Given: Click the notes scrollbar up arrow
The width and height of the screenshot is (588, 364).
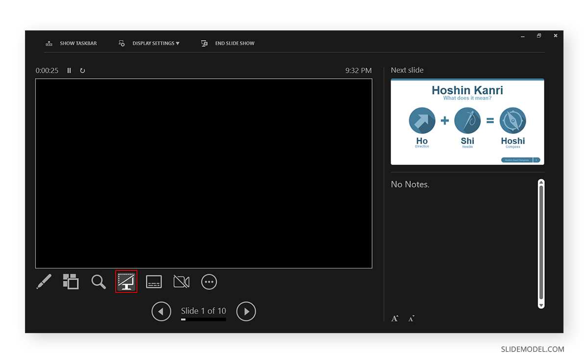Looking at the screenshot, I should 541,182.
